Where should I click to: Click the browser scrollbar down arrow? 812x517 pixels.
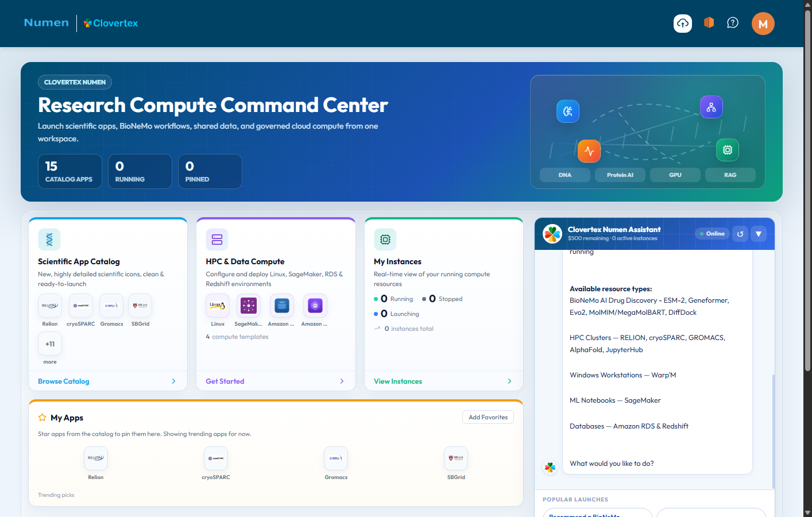pos(807,512)
